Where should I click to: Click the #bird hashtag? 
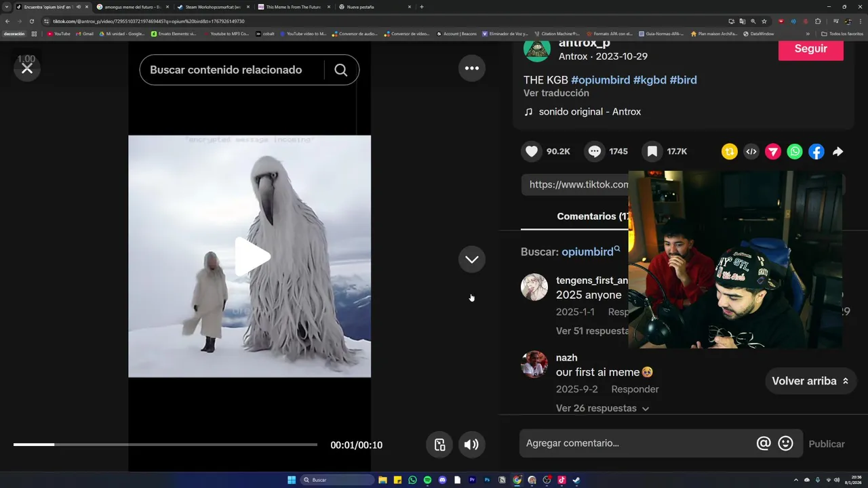683,80
